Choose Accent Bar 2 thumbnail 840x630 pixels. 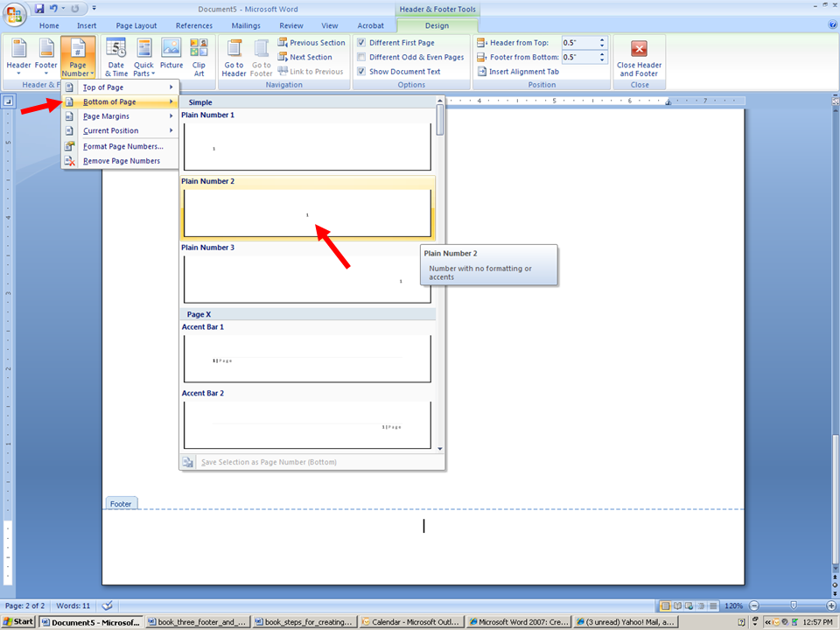pos(307,425)
